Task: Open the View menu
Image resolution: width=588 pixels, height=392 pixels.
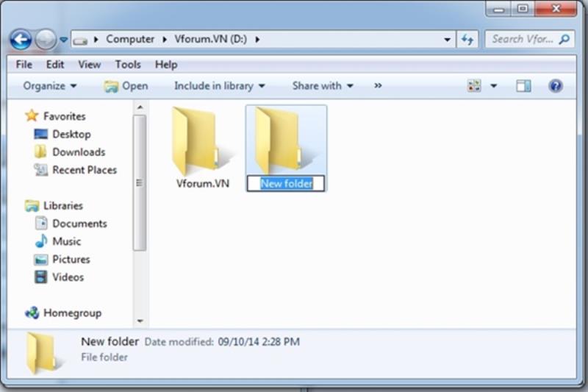Action: [x=89, y=65]
